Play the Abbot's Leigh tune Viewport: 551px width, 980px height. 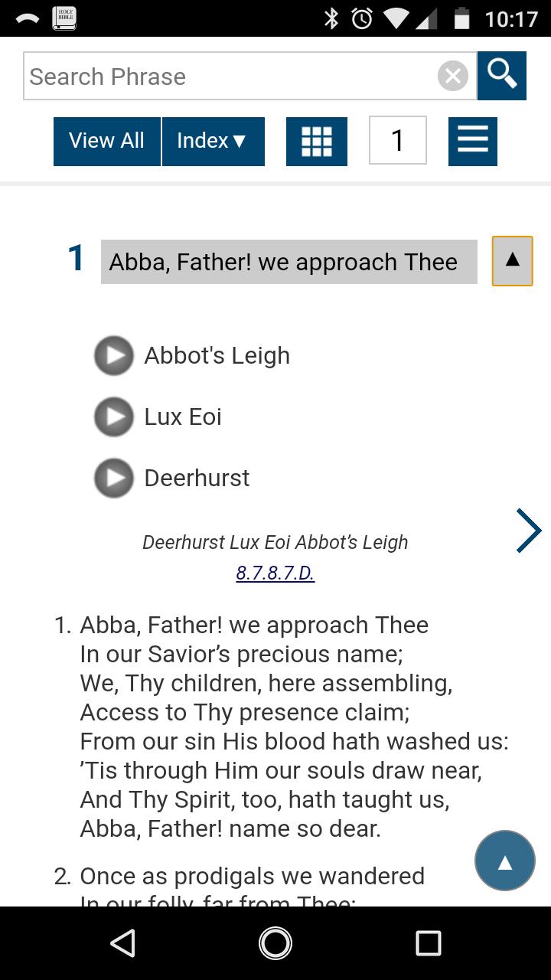[114, 355]
